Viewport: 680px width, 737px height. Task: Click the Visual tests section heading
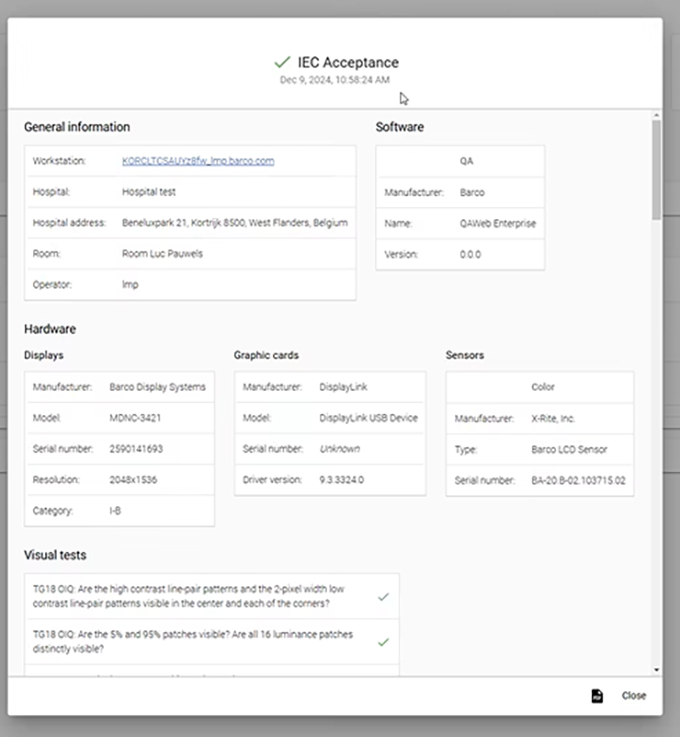coord(55,555)
